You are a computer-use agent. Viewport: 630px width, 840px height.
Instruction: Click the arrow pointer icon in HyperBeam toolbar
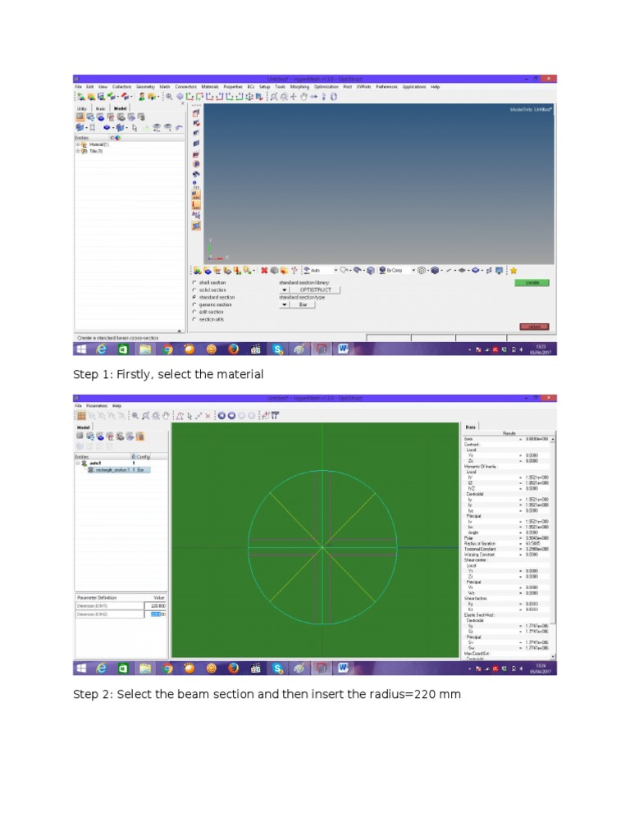(189, 416)
